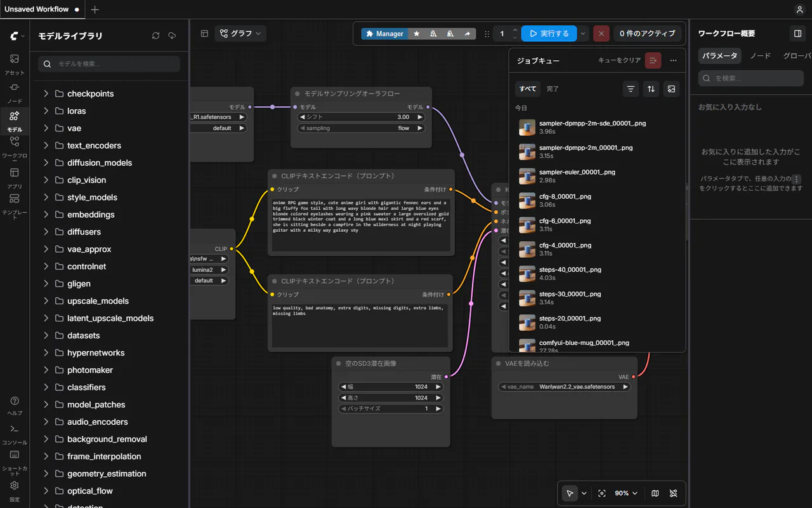
Task: Click the share arrow icon in Manager toolbar
Action: (x=468, y=34)
